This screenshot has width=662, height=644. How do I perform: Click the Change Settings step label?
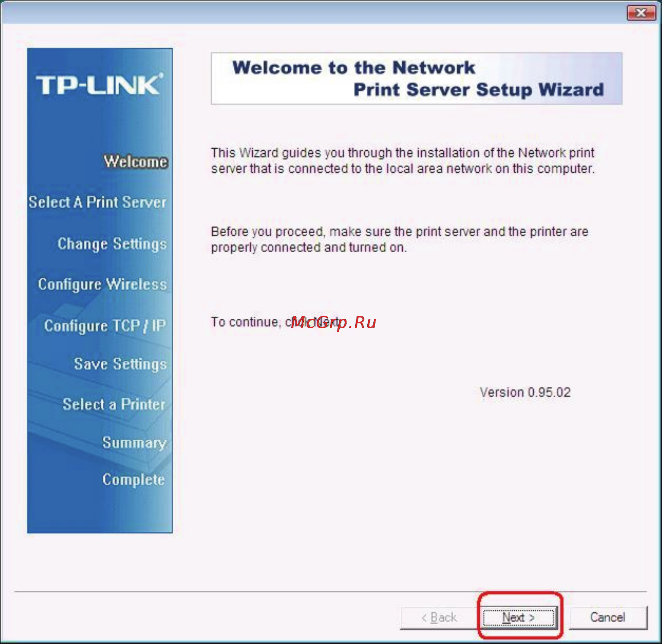[x=112, y=244]
